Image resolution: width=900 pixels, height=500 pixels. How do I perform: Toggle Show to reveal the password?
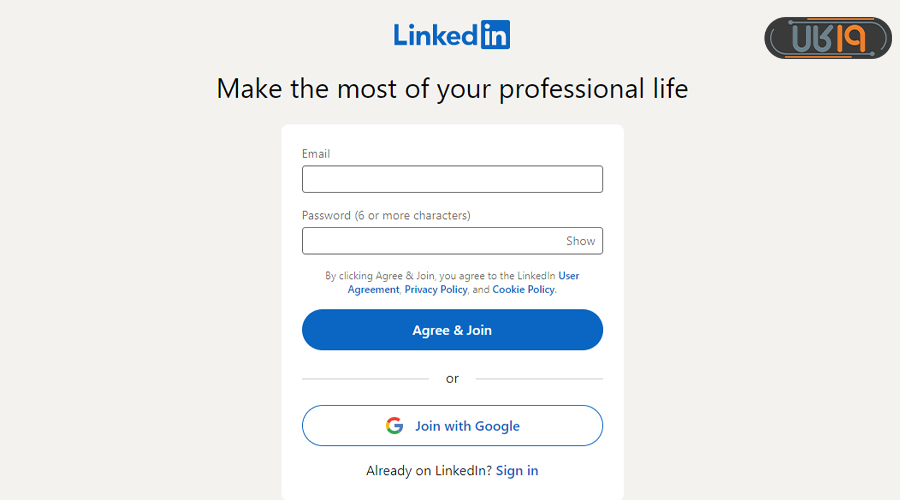point(580,241)
